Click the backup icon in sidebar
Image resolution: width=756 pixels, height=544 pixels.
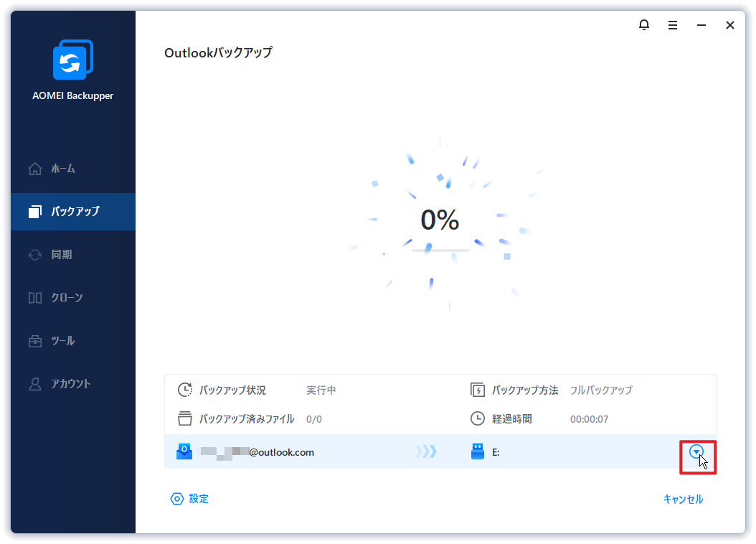tap(35, 212)
